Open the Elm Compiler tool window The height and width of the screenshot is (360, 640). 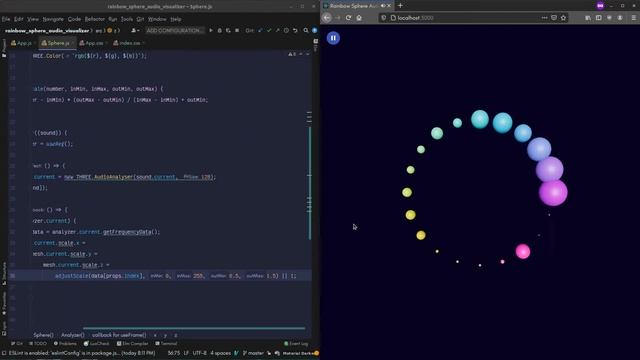[133, 344]
